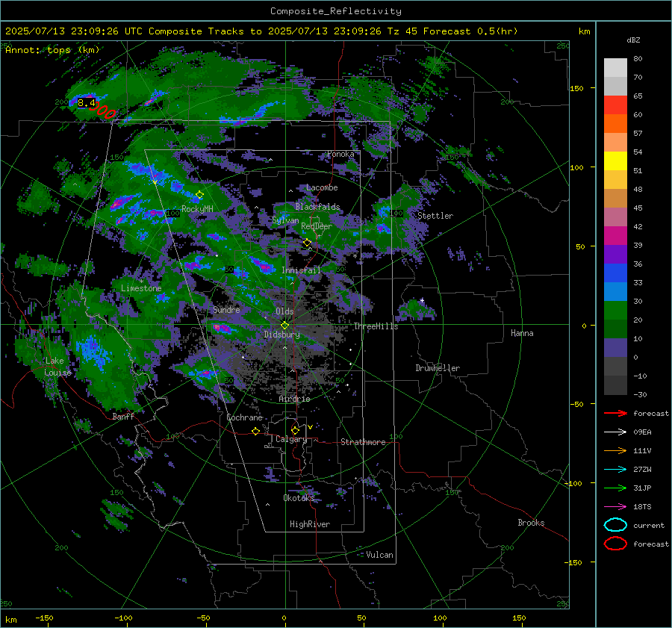This screenshot has height=628, width=672.
Task: Click the yellow diamond marker near RockyMH
Action: (199, 195)
